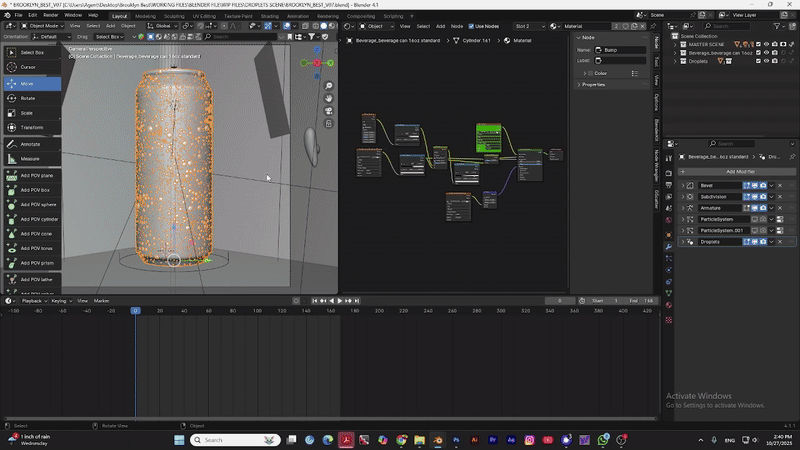Expand the Bevel modifier panel
This screenshot has width=800, height=450.
[x=683, y=186]
